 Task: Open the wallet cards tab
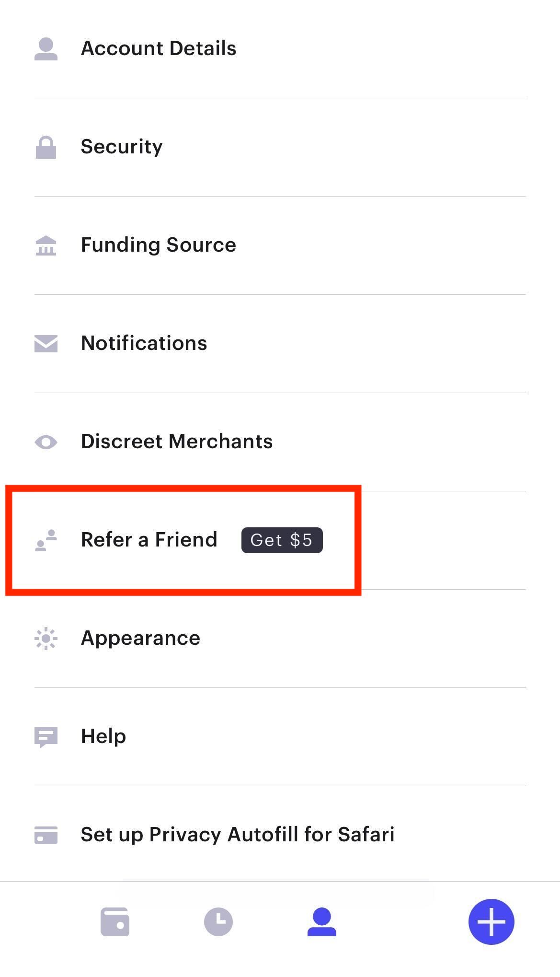coord(115,921)
